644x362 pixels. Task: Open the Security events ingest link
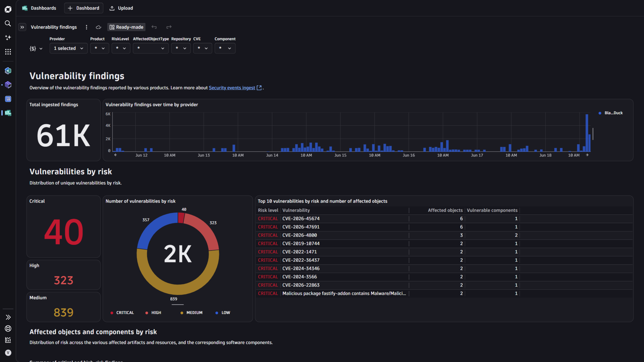[232, 88]
